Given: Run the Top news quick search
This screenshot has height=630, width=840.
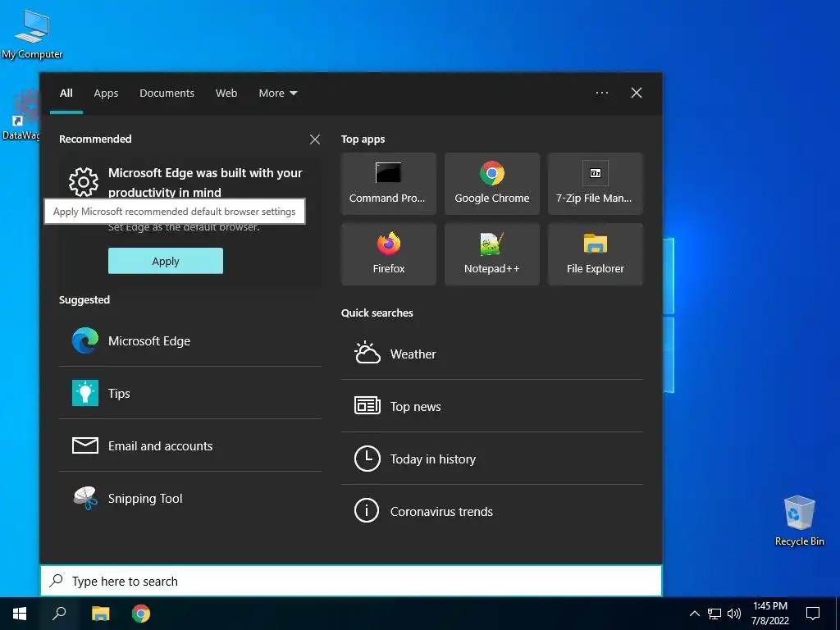Looking at the screenshot, I should pyautogui.click(x=492, y=406).
